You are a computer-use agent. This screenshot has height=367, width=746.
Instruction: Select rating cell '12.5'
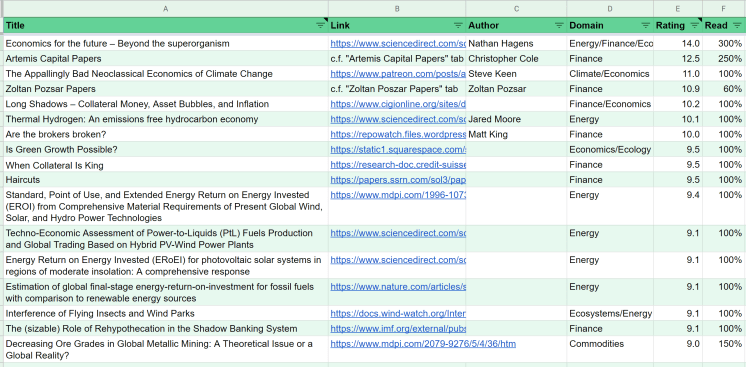click(x=678, y=59)
